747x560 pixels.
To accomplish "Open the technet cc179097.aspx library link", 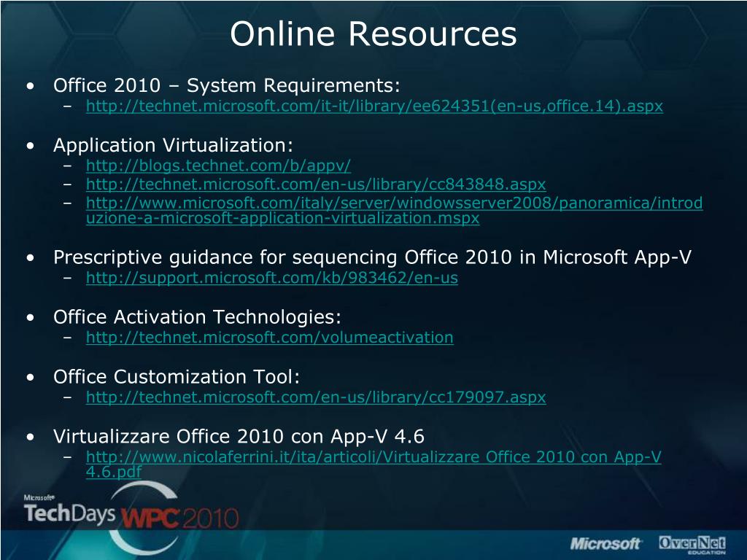I will click(316, 397).
